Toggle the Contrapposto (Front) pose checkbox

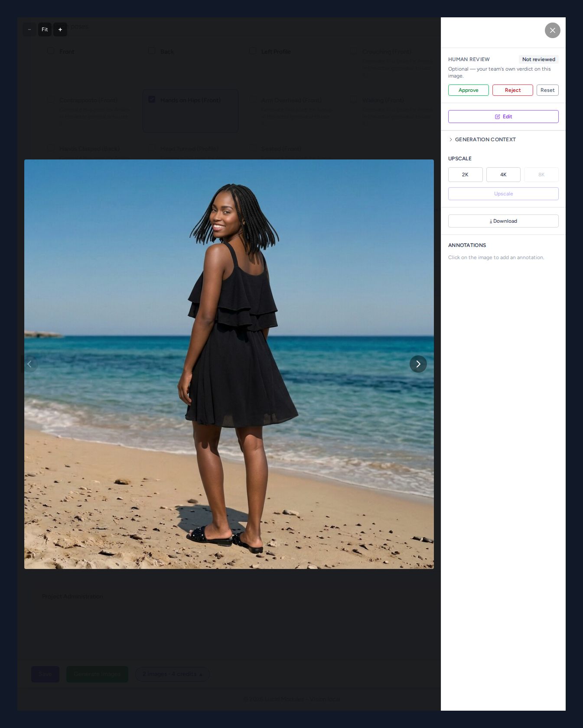(51, 99)
